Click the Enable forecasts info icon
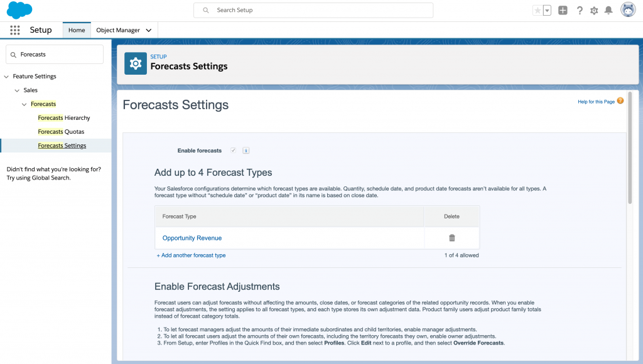Viewport: 643px width, 364px height. pos(246,151)
